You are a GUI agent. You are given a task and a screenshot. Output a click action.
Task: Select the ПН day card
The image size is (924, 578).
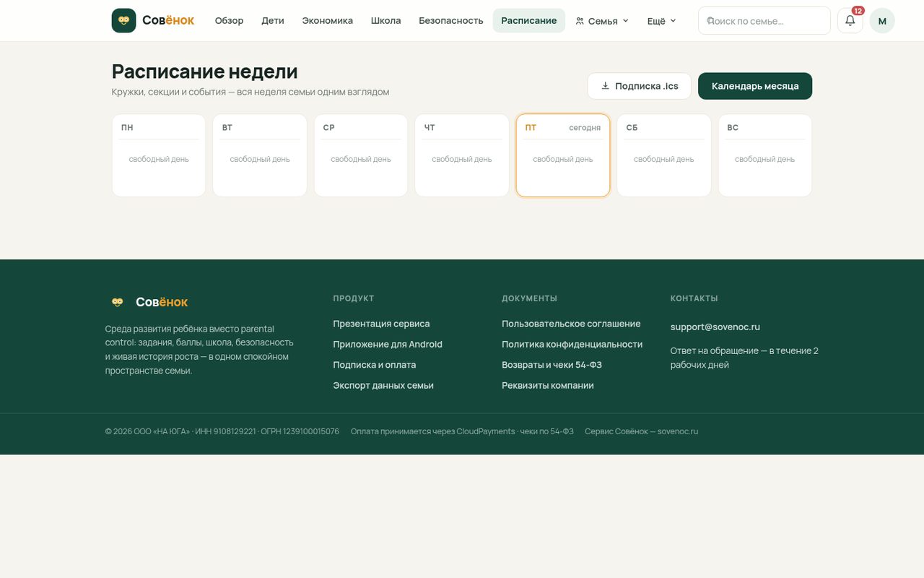click(159, 155)
